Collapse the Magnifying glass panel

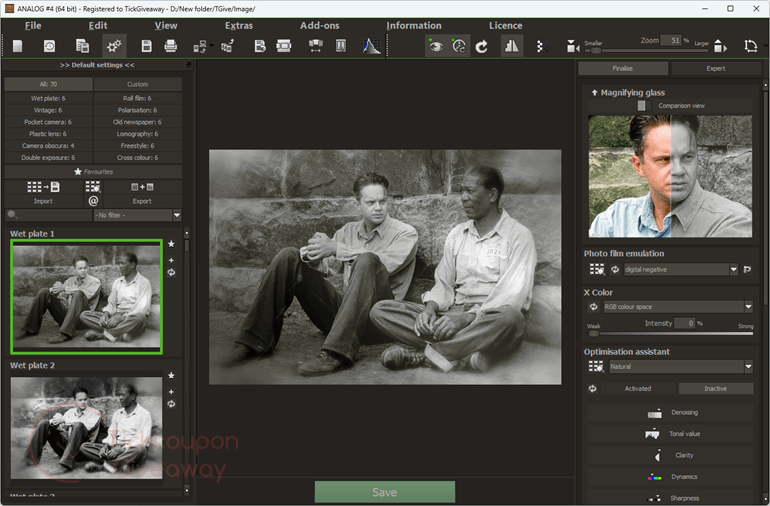(594, 92)
